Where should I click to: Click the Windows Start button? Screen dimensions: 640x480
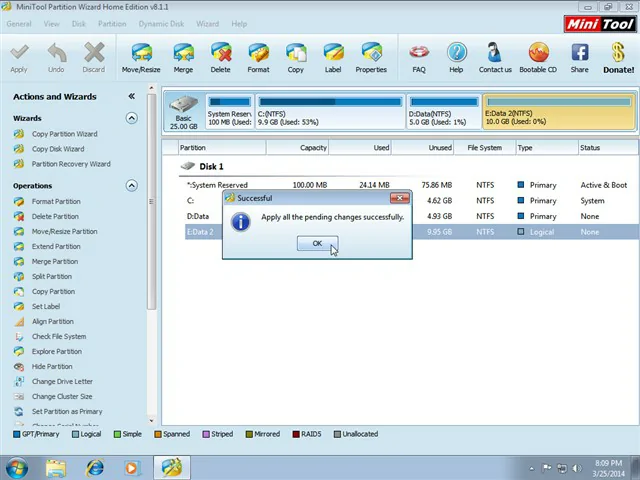click(17, 467)
